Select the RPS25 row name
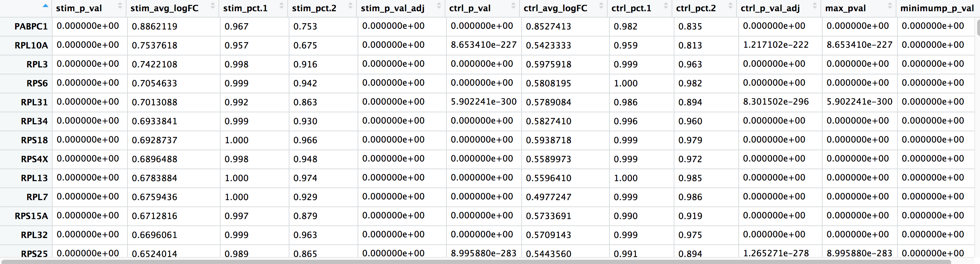 click(34, 254)
